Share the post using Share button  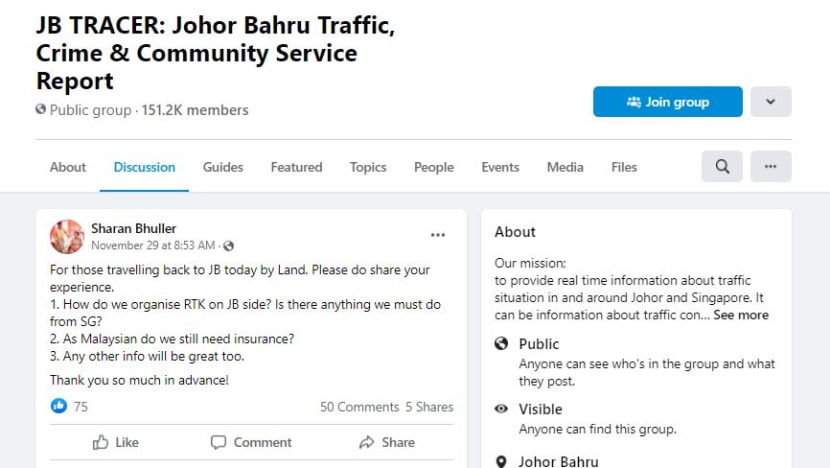(x=385, y=442)
